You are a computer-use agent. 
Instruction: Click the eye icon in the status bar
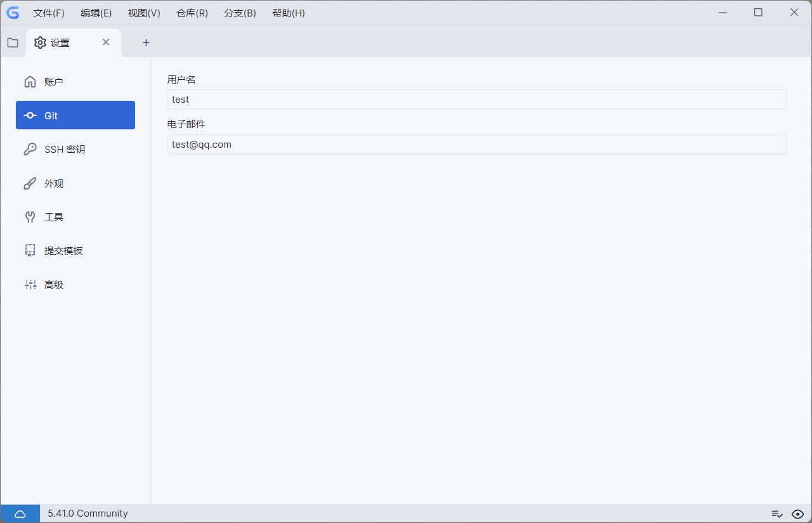(798, 513)
